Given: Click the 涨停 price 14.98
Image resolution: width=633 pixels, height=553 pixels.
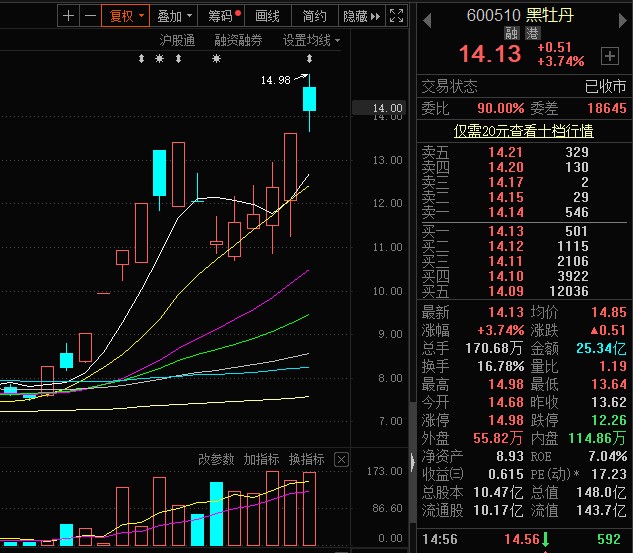Looking at the screenshot, I should (506, 420).
